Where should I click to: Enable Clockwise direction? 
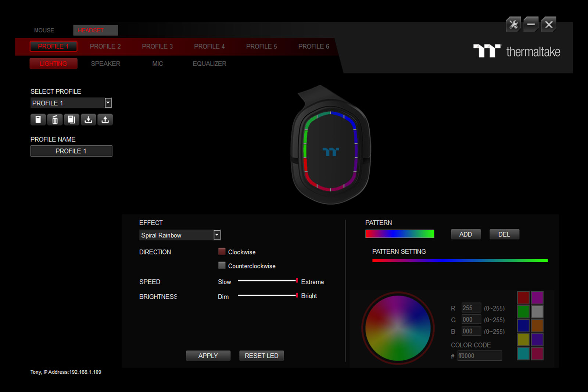click(222, 251)
